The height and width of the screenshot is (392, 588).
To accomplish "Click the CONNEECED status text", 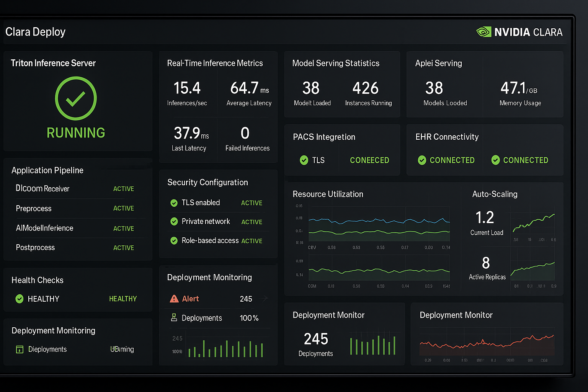I will tap(369, 160).
